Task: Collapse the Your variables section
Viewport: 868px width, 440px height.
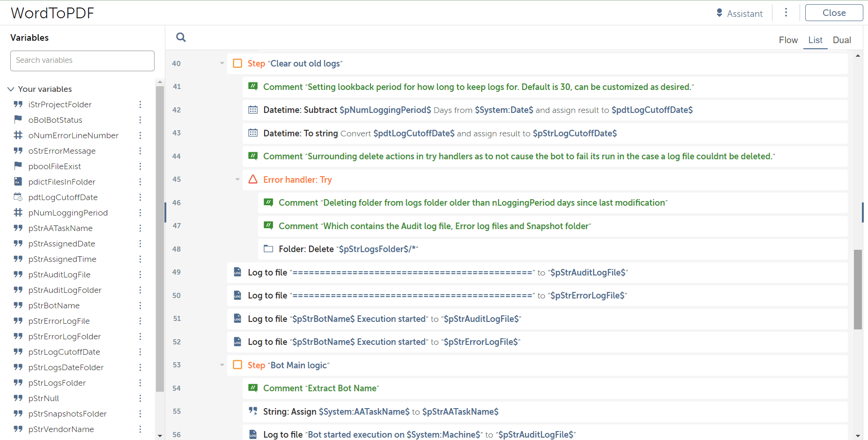Action: tap(11, 89)
